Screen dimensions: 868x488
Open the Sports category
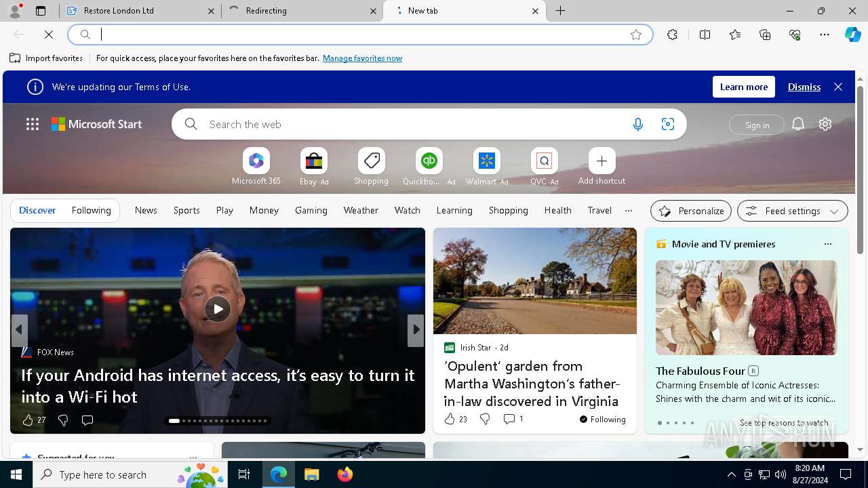(x=186, y=210)
